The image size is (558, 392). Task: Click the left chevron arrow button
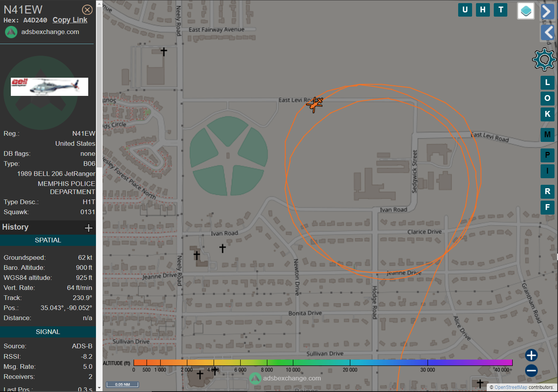(x=547, y=32)
